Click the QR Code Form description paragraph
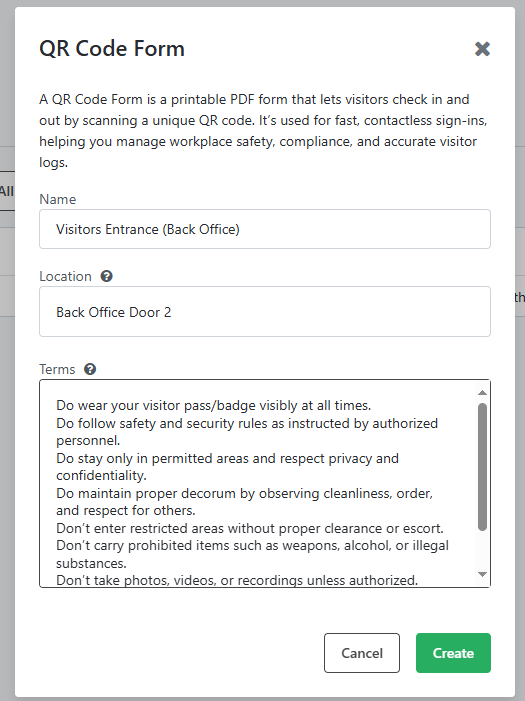 263,131
